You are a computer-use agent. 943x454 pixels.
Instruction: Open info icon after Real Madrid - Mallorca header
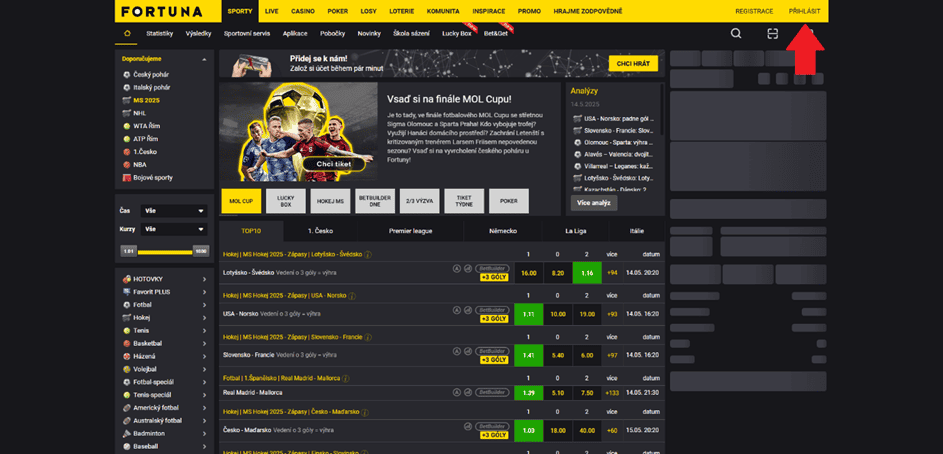346,378
